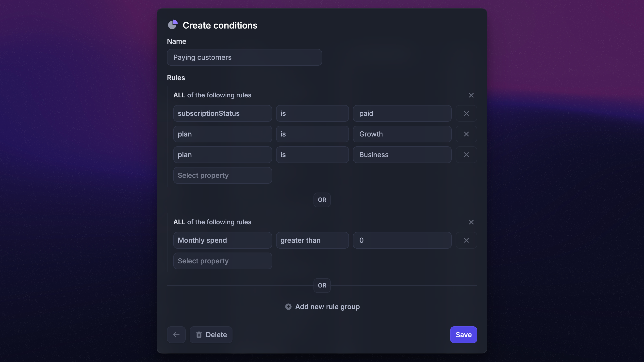Click the pie chart icon by the title
This screenshot has height=362, width=644.
pos(172,25)
